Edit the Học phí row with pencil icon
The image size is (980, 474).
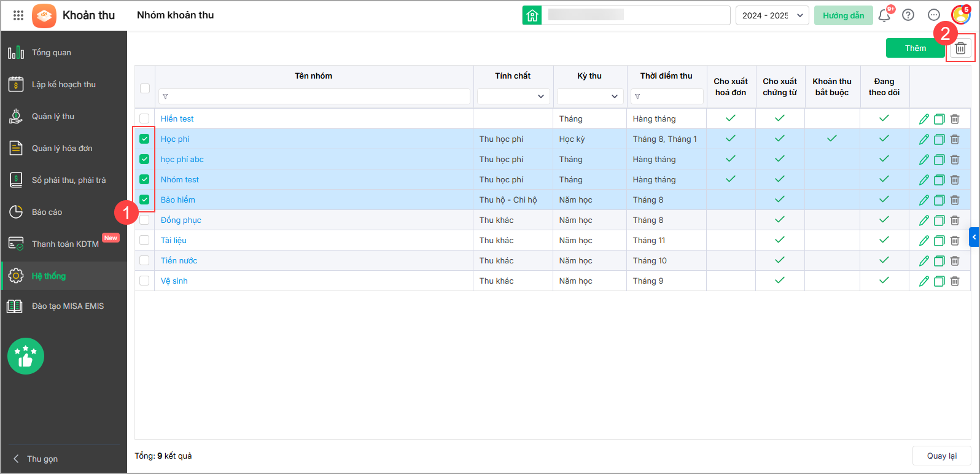(x=924, y=139)
